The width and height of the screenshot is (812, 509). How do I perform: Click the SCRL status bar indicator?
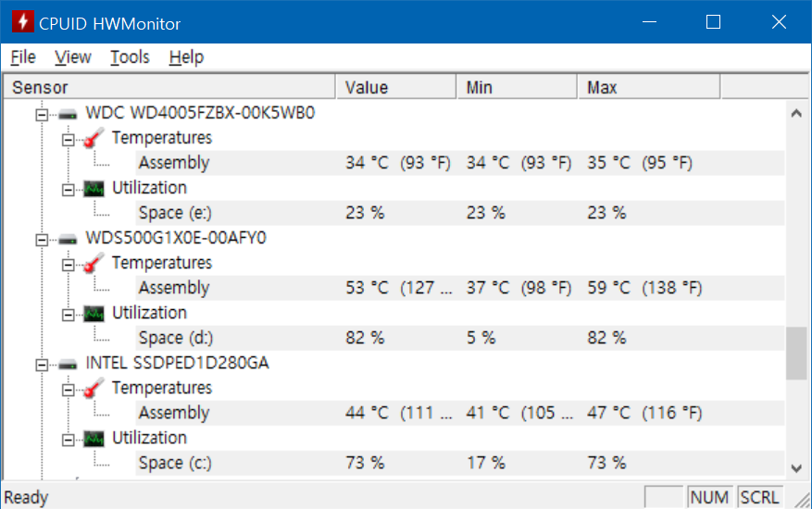click(x=760, y=498)
